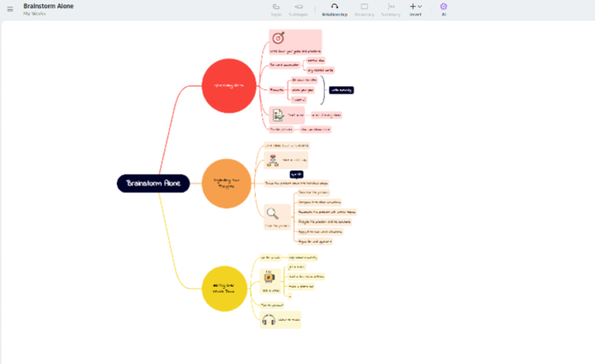Click the checklist document icon
595x364 pixels.
click(277, 115)
